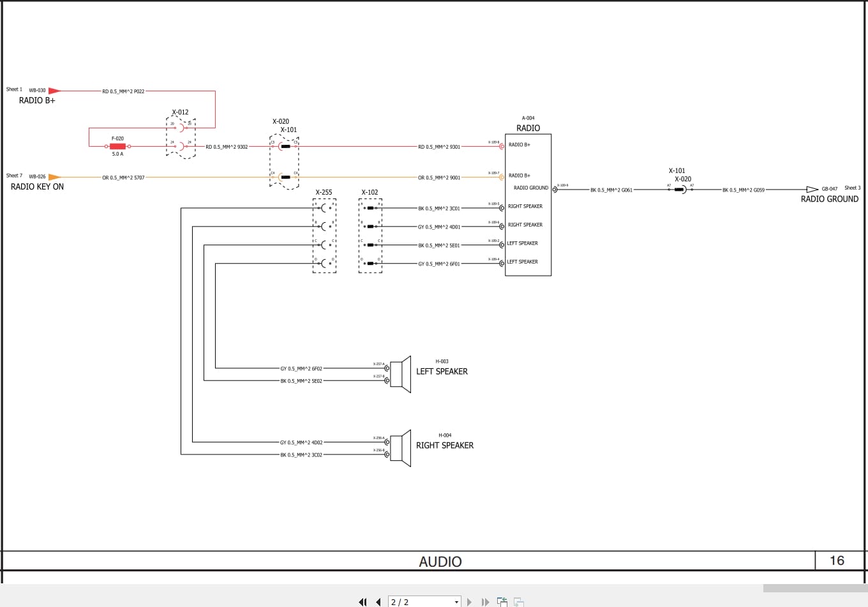Click the 'Sheet 7' reference
Screen dimensions: 868x607
[x=14, y=176]
